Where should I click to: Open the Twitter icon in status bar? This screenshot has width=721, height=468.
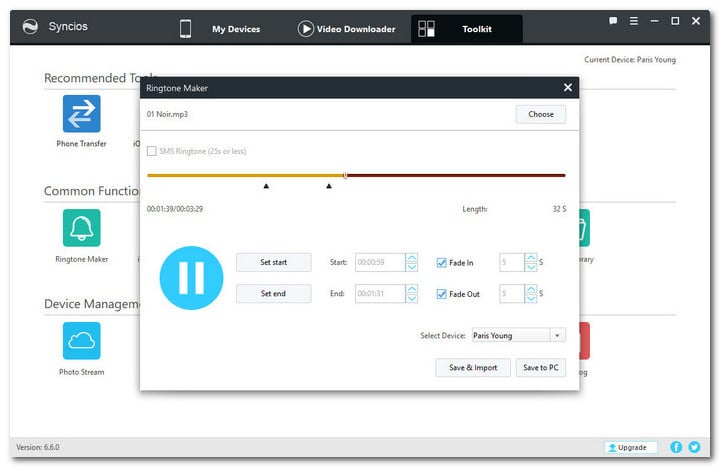pyautogui.click(x=694, y=447)
